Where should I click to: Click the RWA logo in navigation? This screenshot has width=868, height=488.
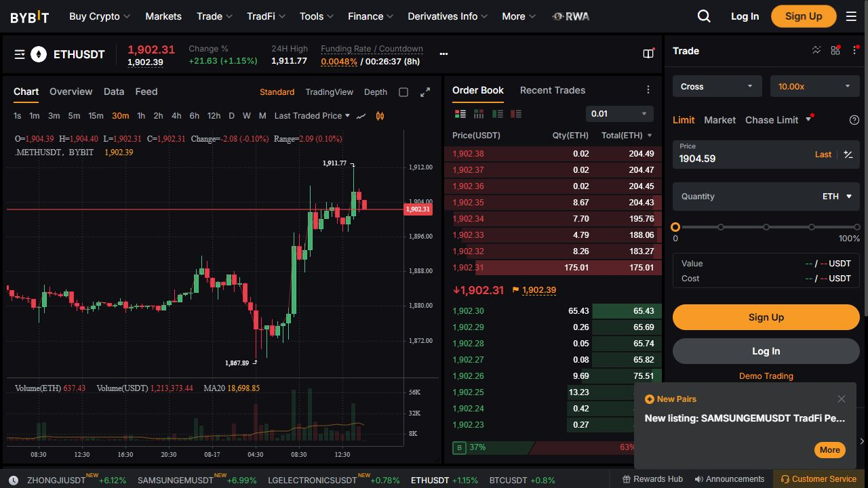point(571,16)
